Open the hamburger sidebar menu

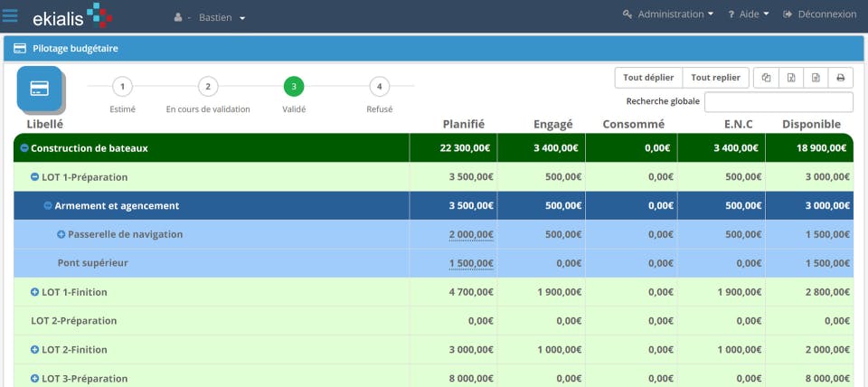click(x=11, y=15)
